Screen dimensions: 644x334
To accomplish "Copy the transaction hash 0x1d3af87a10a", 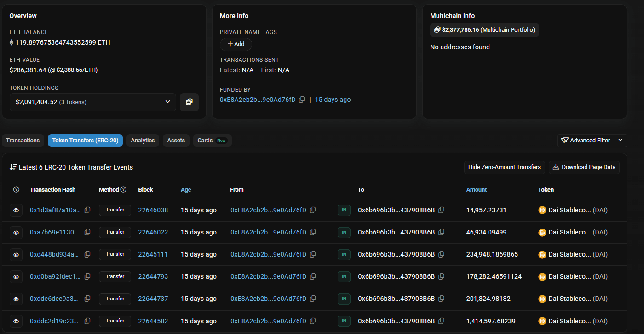I will (x=87, y=210).
